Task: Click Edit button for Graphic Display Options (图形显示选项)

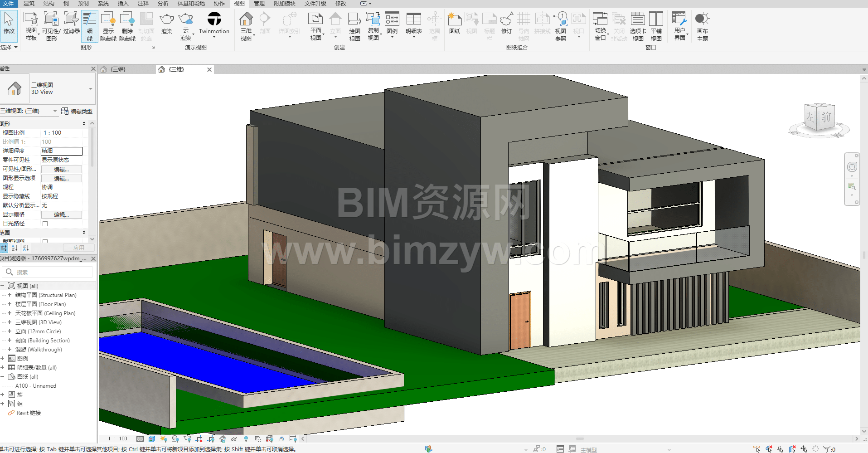Action: (61, 178)
